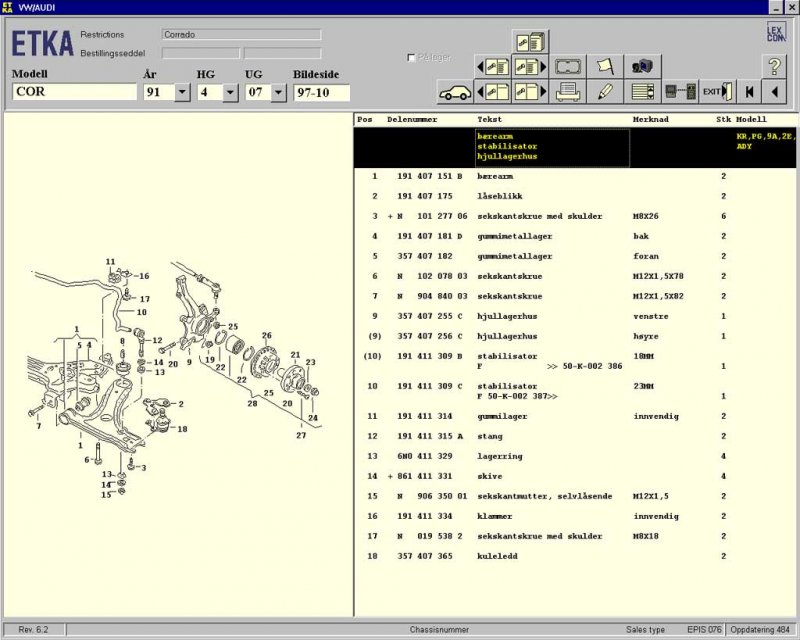Screen dimensions: 800x640
Task: Click the car model selection icon
Action: click(x=456, y=92)
